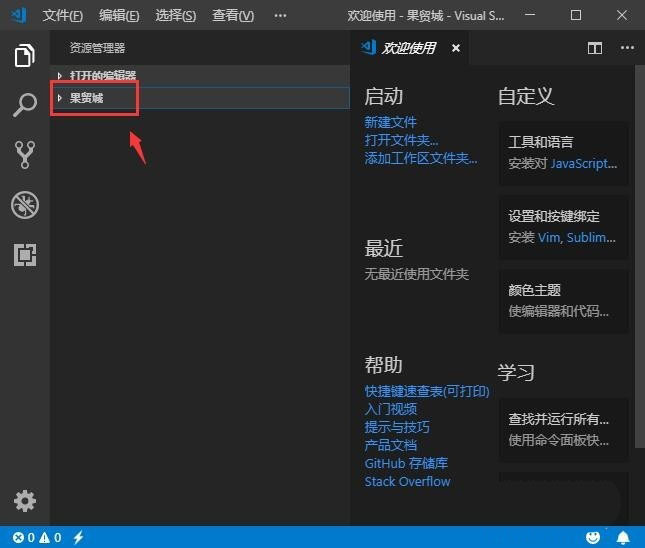Click the 新建文件 link

click(390, 122)
